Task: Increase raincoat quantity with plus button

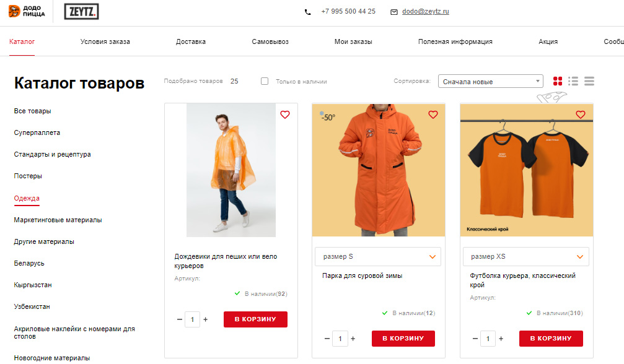Action: [205, 319]
